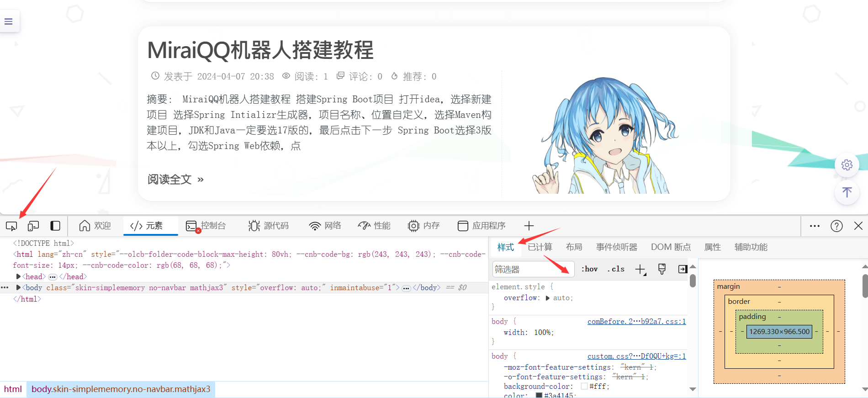868x398 pixels.
Task: Open the 欢迎 welcome tab
Action: 95,226
